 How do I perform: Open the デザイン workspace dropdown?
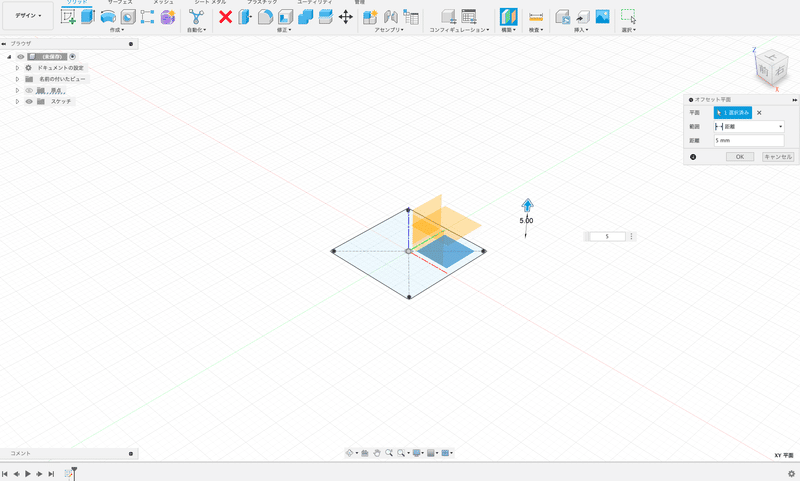28,15
